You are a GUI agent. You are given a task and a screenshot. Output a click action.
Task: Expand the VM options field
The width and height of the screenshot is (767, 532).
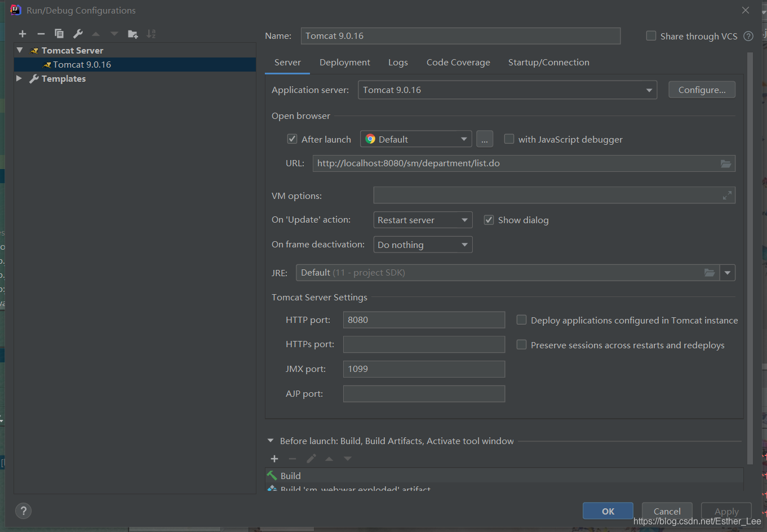tap(727, 196)
